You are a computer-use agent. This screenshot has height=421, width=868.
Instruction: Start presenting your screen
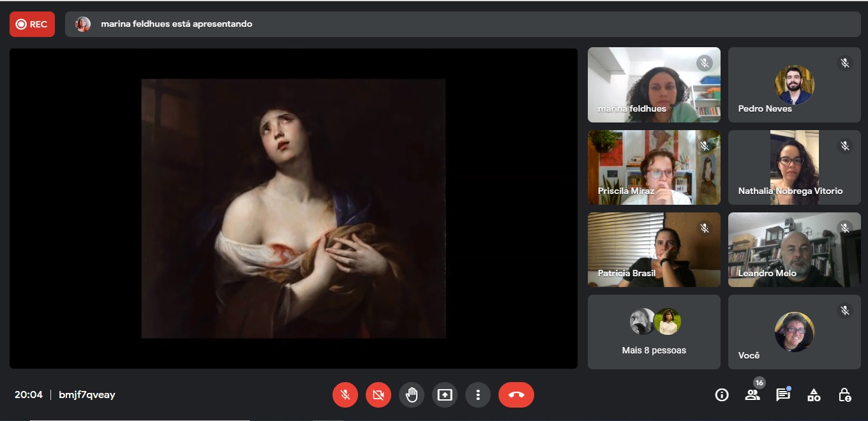(445, 395)
